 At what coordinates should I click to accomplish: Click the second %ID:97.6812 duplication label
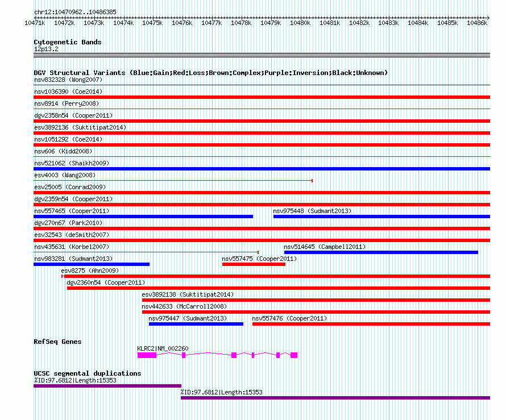[221, 392]
